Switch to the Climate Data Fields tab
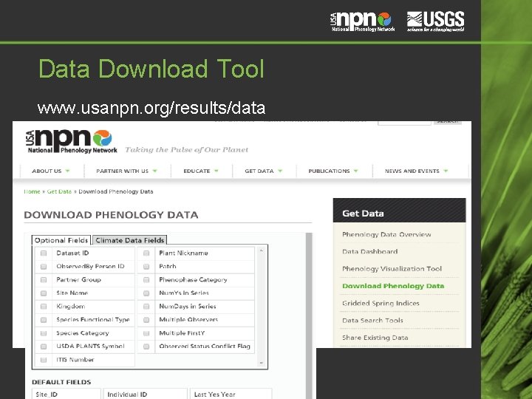 coord(129,240)
